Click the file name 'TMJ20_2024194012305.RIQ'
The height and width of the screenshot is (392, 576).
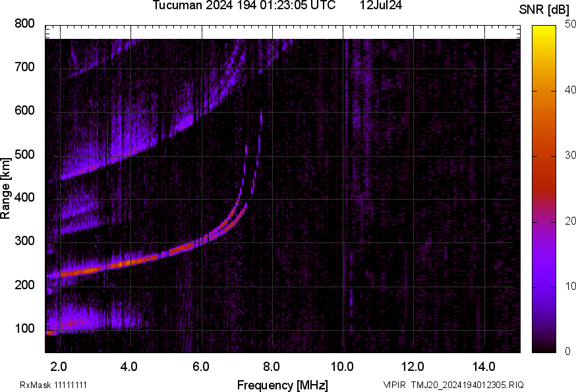tap(467, 385)
